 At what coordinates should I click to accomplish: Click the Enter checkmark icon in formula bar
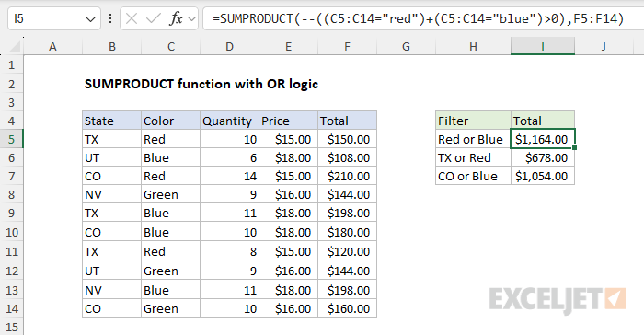[x=154, y=18]
